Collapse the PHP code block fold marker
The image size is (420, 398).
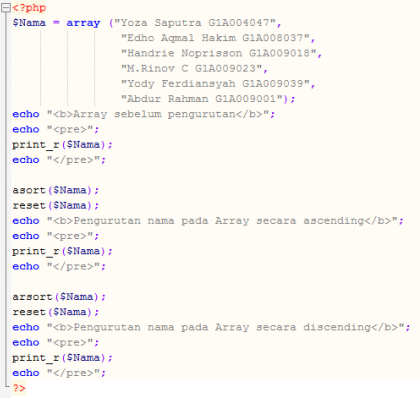point(6,8)
